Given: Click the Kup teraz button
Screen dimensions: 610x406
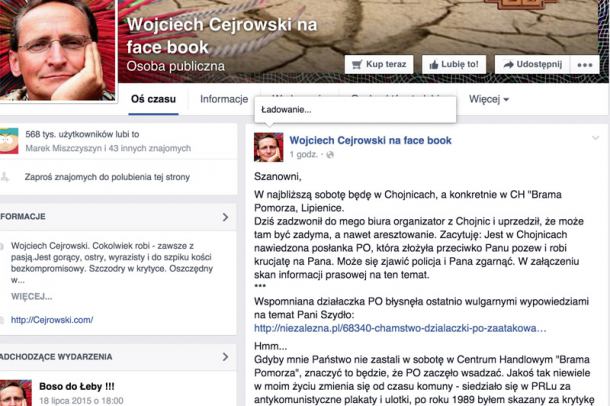Looking at the screenshot, I should pos(379,65).
